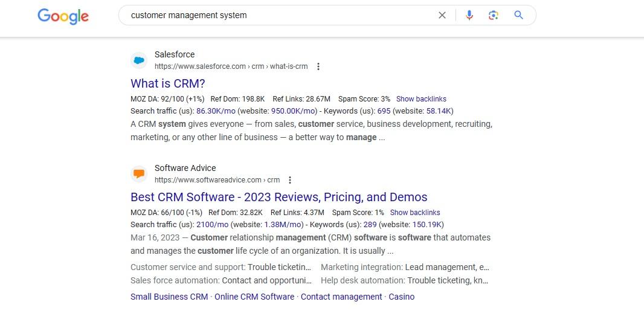
Task: Click 'Ref Dom: 32.82K' metric
Action: coord(236,212)
